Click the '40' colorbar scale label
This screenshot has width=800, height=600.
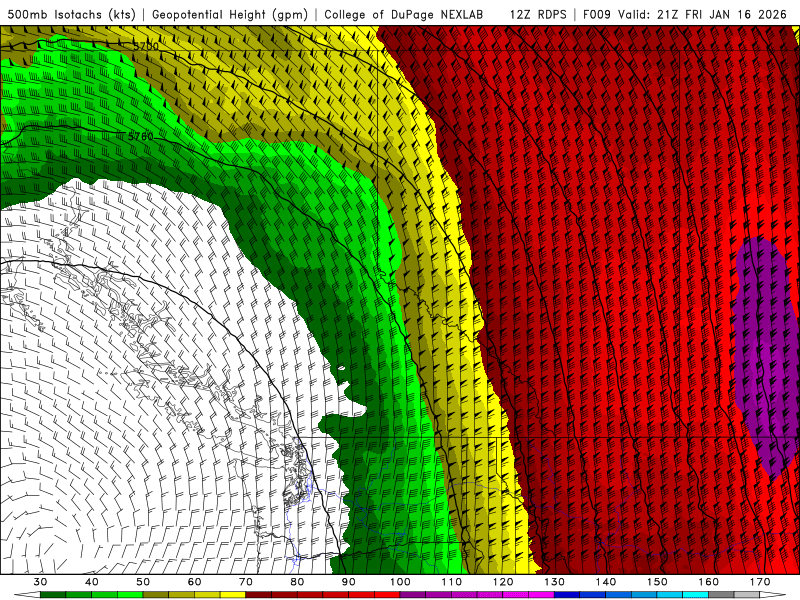(x=92, y=582)
